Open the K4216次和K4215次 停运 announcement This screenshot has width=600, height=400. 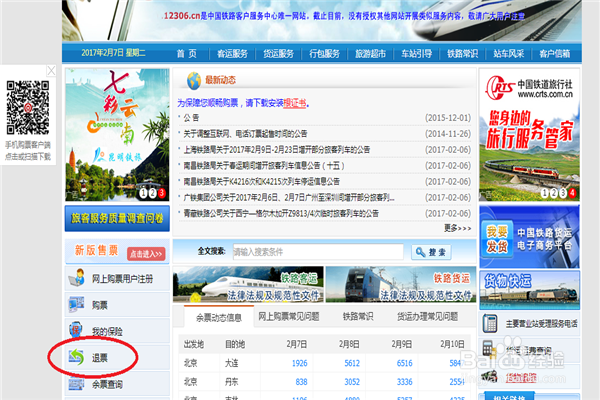[x=261, y=181]
